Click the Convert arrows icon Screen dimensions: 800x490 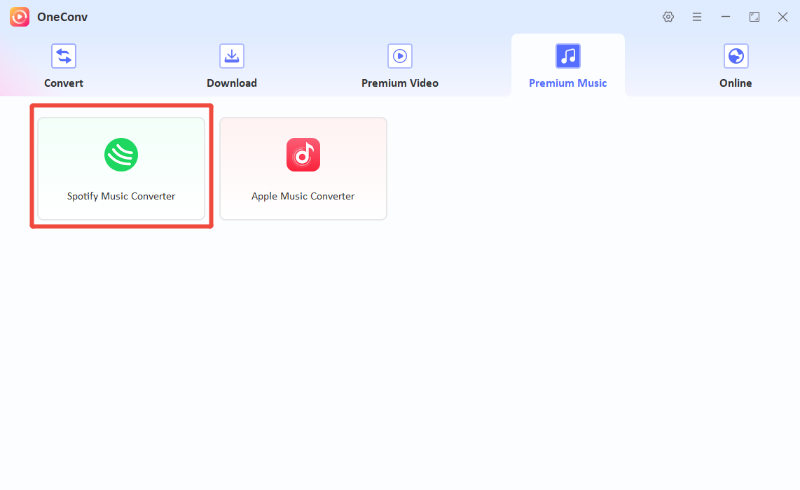pos(64,56)
